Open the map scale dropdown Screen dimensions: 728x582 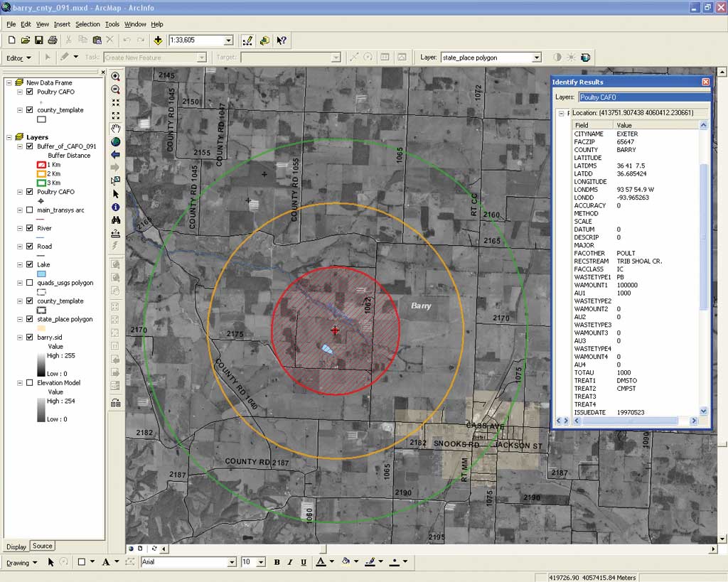tap(228, 41)
